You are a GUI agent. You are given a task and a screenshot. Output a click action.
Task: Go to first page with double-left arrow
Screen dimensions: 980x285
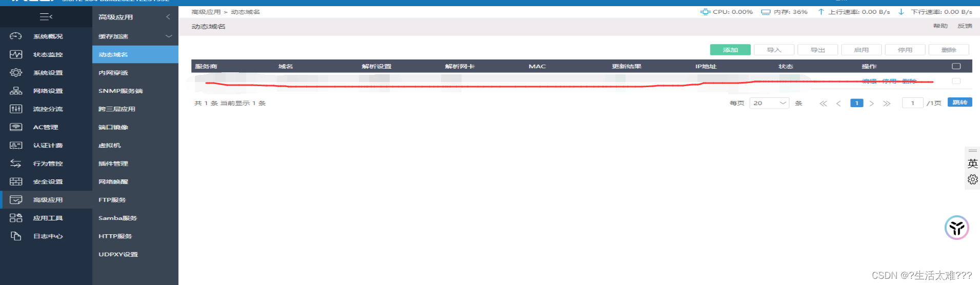point(823,104)
